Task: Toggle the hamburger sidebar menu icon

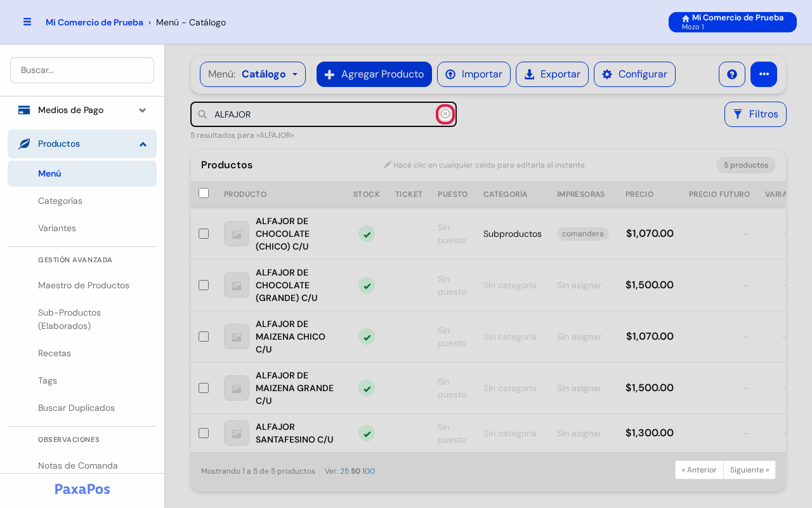Action: (27, 22)
